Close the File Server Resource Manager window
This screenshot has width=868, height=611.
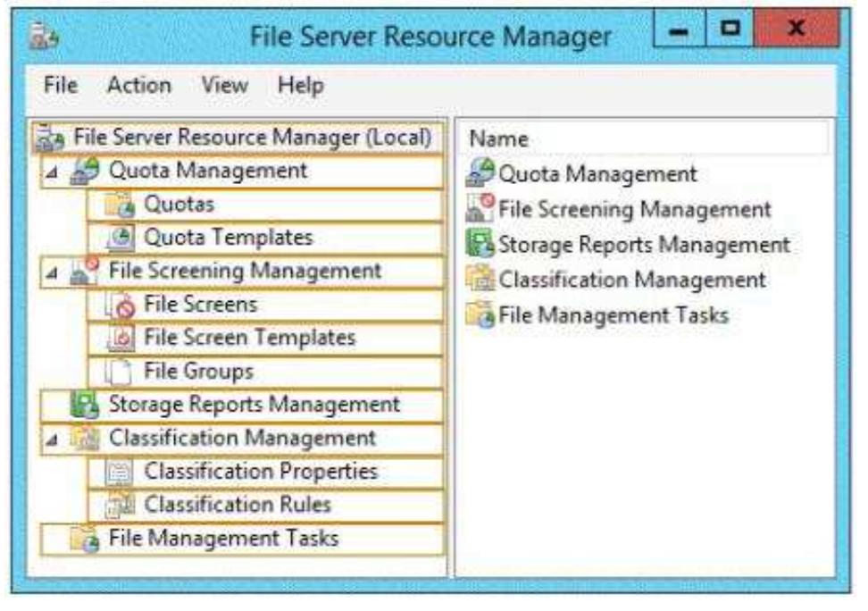(x=796, y=29)
